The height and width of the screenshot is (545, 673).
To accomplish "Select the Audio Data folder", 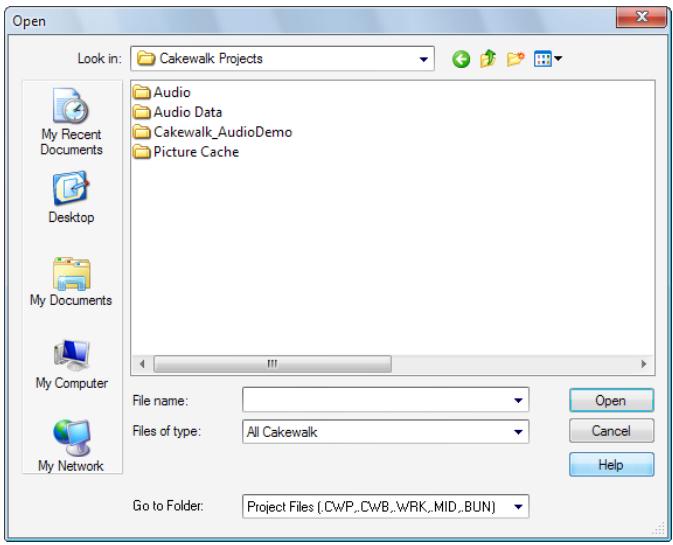I will (177, 112).
